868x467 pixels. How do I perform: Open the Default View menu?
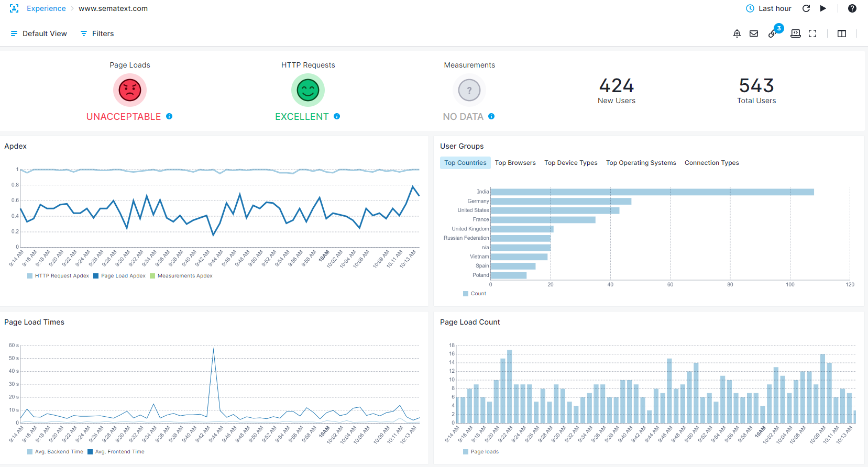(x=39, y=34)
